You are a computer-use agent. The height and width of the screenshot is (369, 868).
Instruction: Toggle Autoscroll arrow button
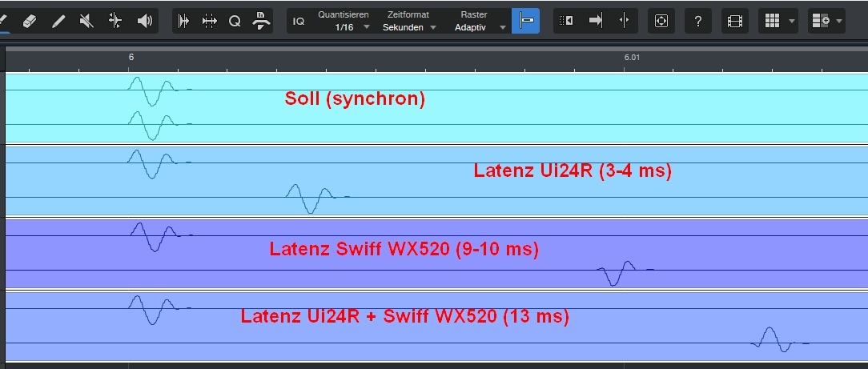point(595,22)
